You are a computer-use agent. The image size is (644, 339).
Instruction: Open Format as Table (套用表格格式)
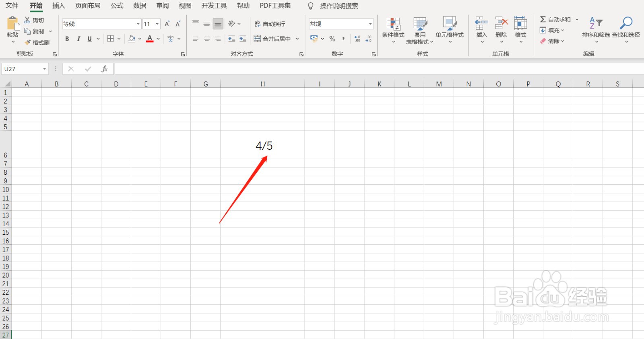[x=420, y=30]
